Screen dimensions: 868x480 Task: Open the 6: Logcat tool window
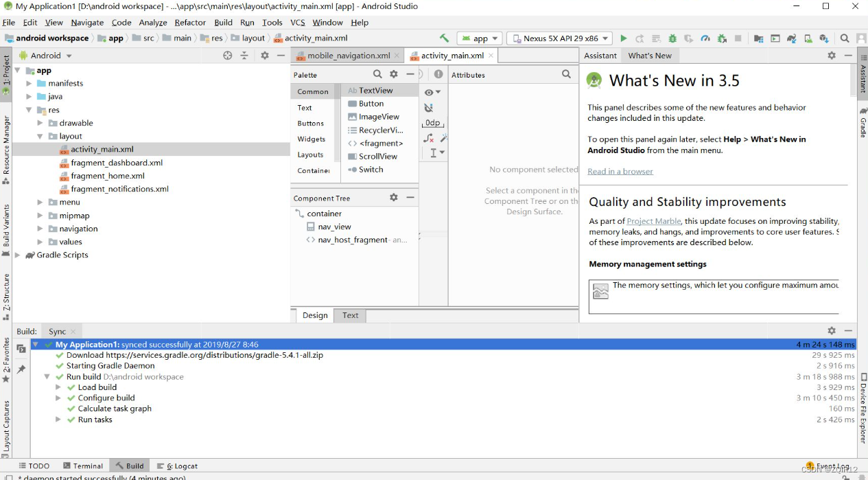coord(177,466)
